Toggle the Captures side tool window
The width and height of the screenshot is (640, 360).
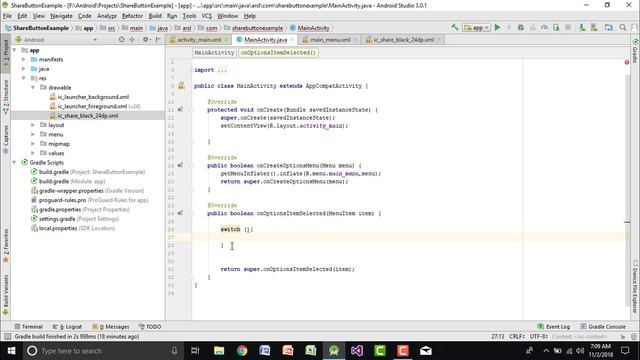pos(6,139)
